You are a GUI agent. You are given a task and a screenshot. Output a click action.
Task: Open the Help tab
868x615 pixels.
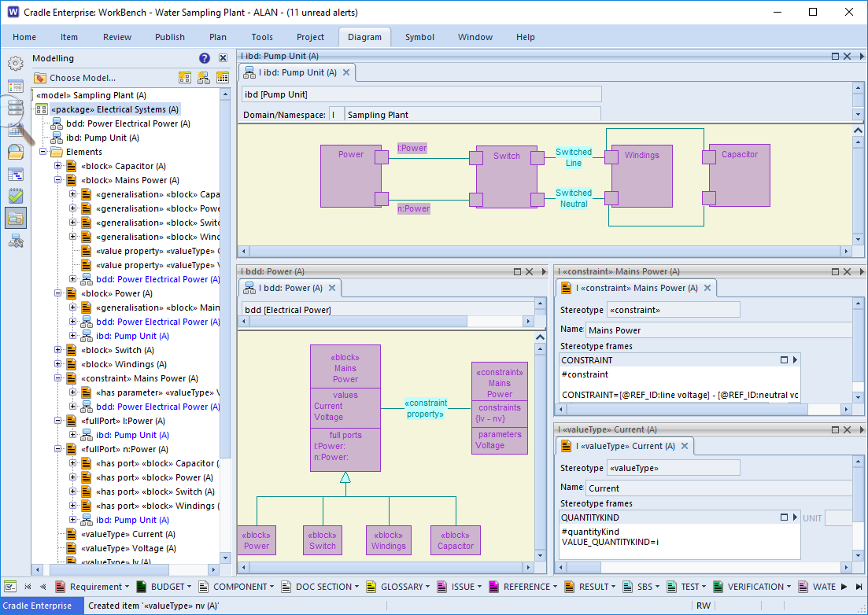pyautogui.click(x=526, y=37)
